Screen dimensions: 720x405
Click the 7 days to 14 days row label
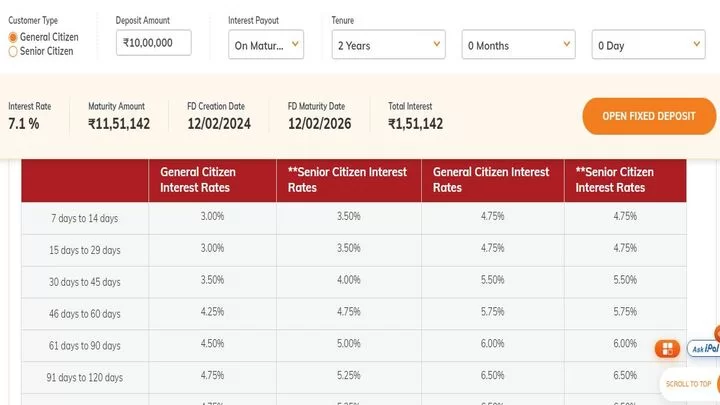(x=84, y=219)
